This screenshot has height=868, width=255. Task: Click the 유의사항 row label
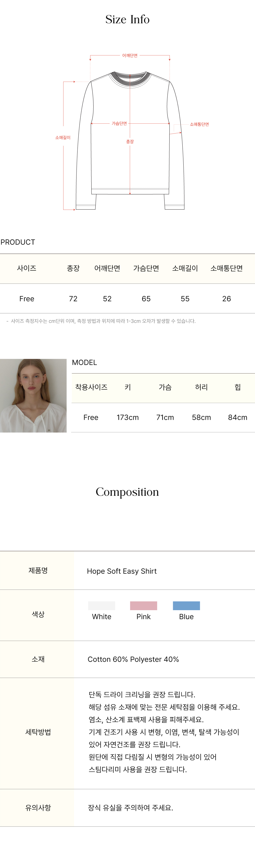[x=38, y=807]
